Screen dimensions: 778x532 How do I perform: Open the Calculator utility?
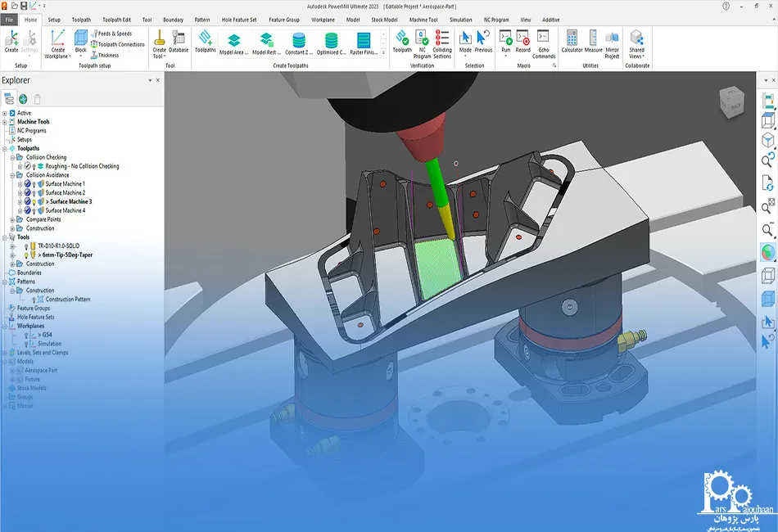tap(572, 41)
